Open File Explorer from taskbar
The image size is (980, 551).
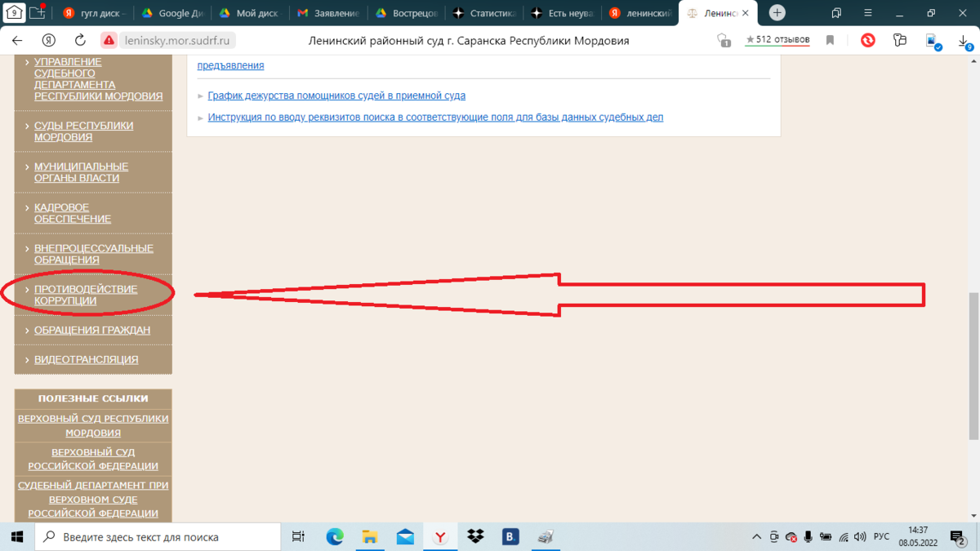pos(370,536)
